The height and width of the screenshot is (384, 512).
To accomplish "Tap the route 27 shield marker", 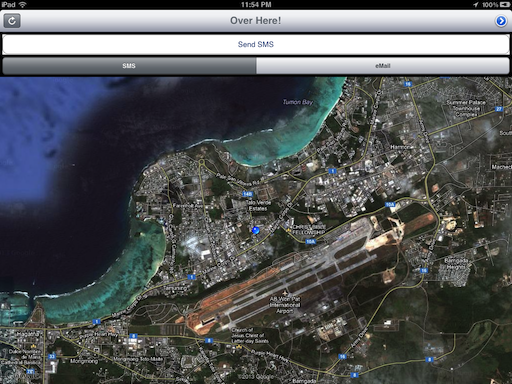I will tap(499, 109).
